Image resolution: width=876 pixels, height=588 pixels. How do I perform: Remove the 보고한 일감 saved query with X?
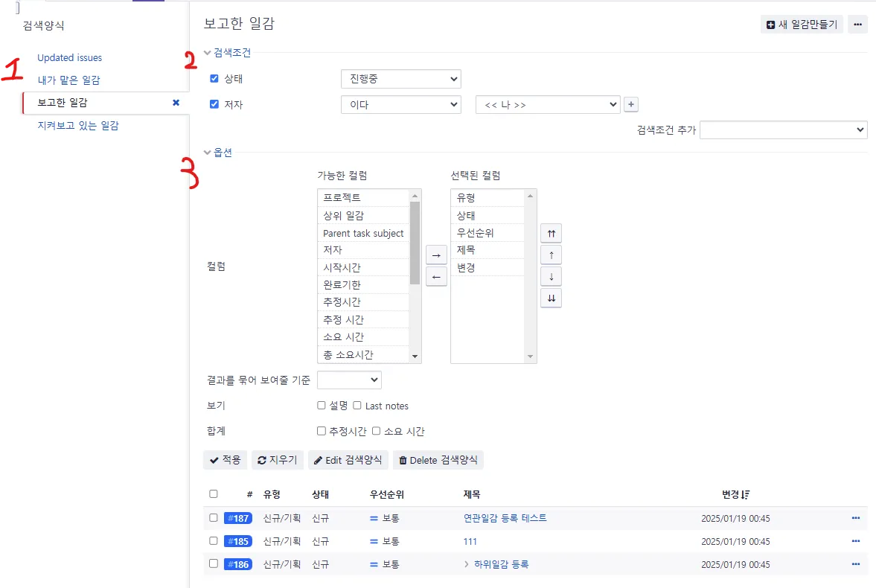tap(176, 103)
